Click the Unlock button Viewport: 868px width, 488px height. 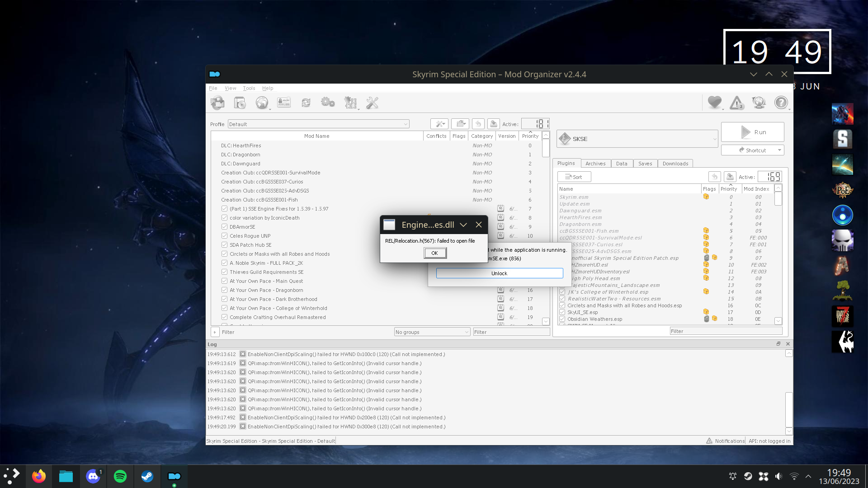coord(499,273)
